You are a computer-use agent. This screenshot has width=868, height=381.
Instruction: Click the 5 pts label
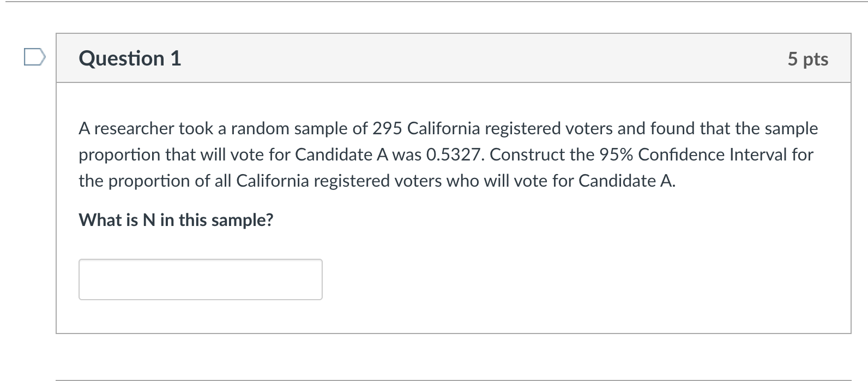pyautogui.click(x=807, y=59)
